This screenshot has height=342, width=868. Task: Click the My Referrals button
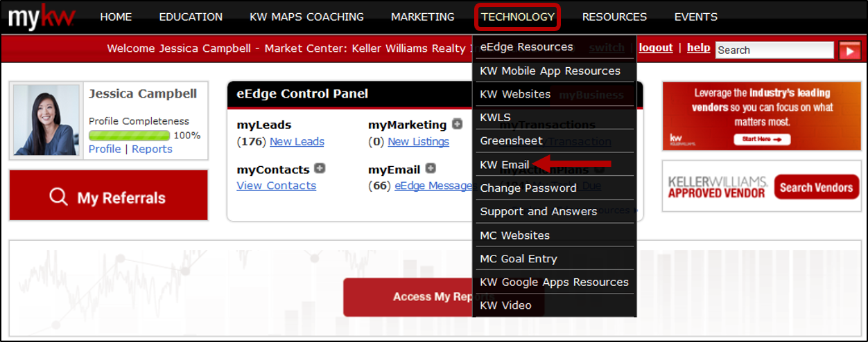pos(109,195)
